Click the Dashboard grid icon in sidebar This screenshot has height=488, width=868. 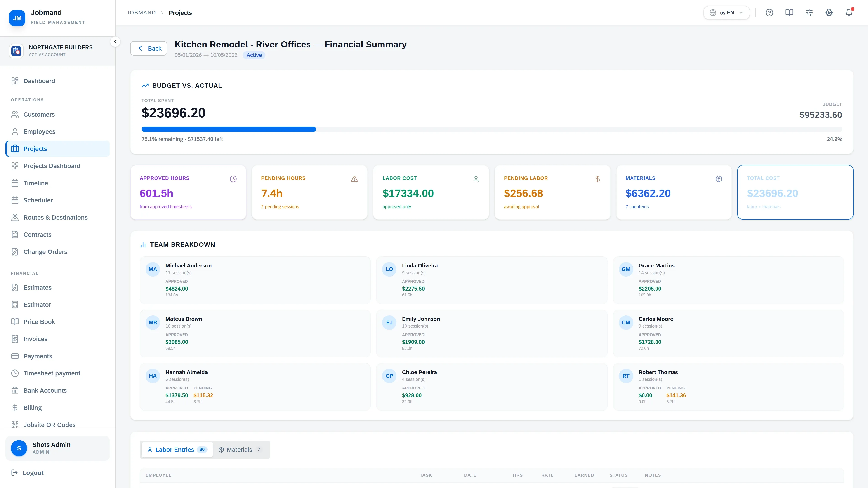pyautogui.click(x=15, y=81)
